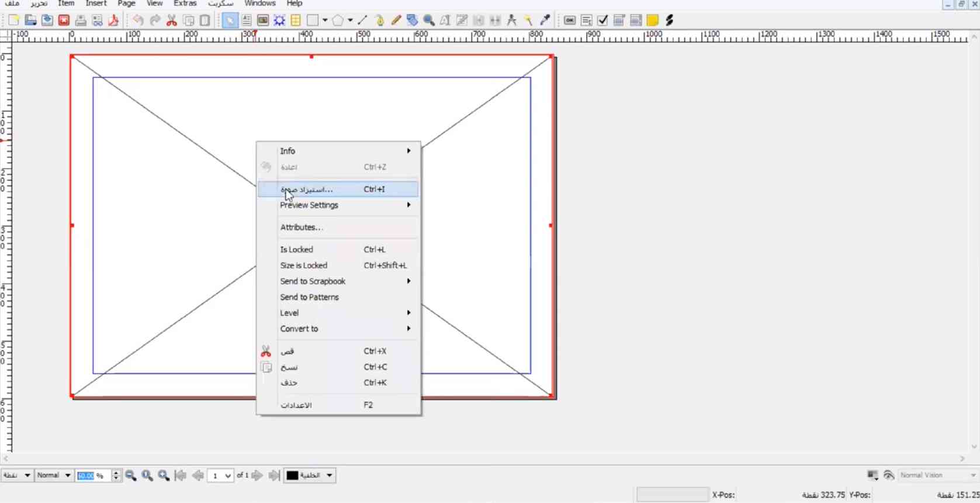
Task: Select the Render Frame tool
Action: pyautogui.click(x=279, y=20)
